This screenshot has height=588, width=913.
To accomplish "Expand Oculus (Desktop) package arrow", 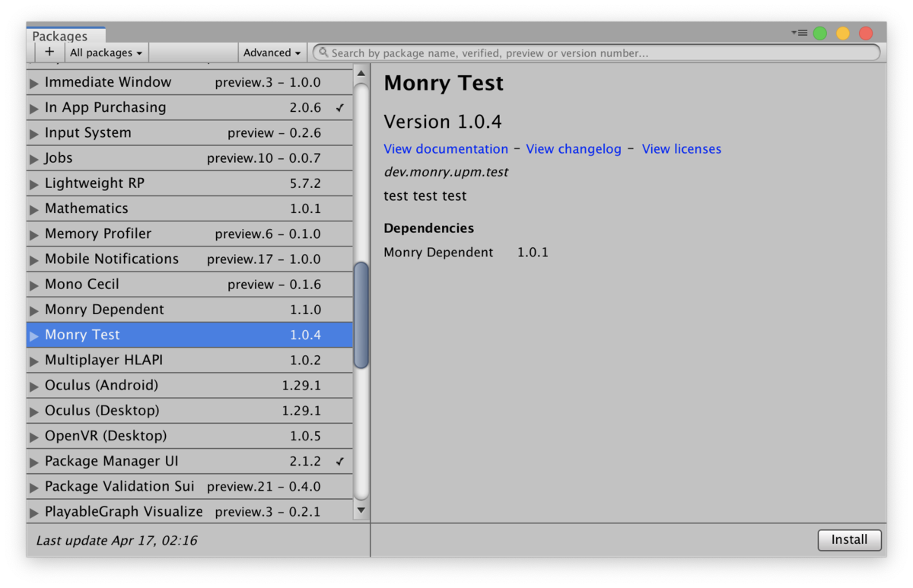I will click(33, 412).
